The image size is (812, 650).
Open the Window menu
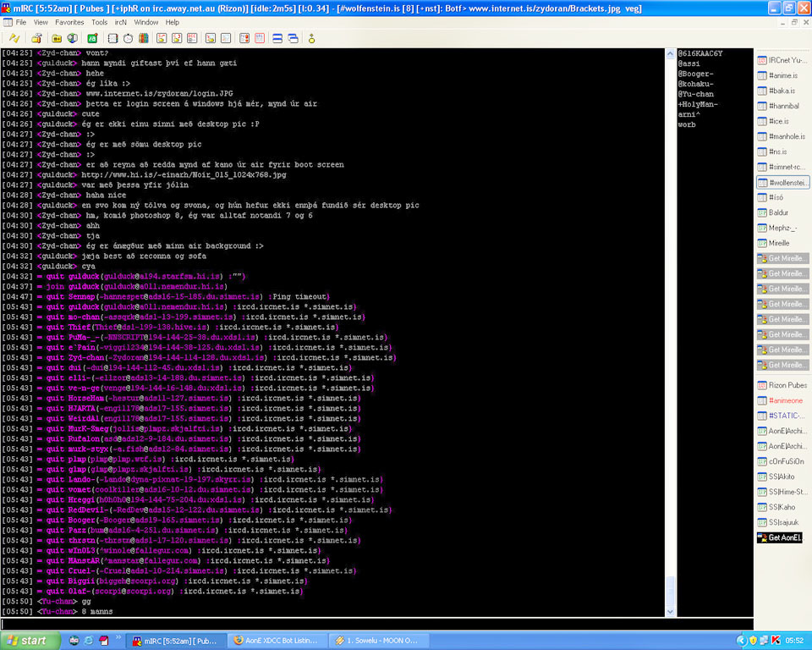click(146, 22)
